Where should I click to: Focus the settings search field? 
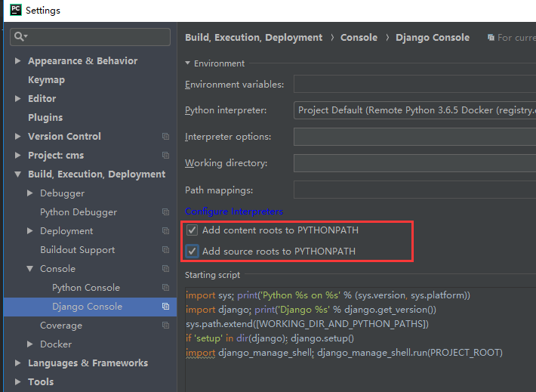(x=91, y=36)
